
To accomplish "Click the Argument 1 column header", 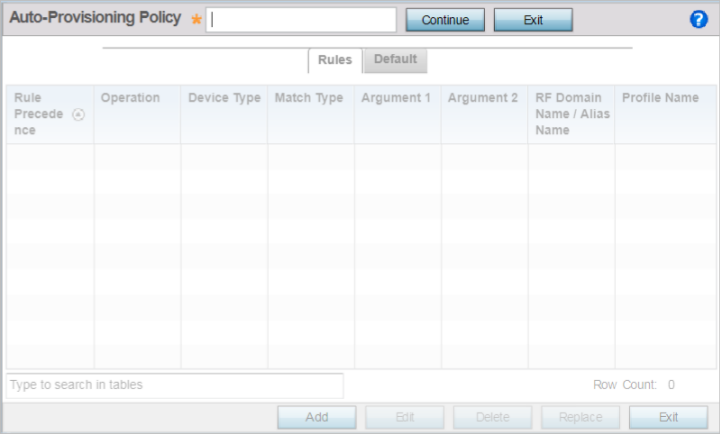I will 398,114.
